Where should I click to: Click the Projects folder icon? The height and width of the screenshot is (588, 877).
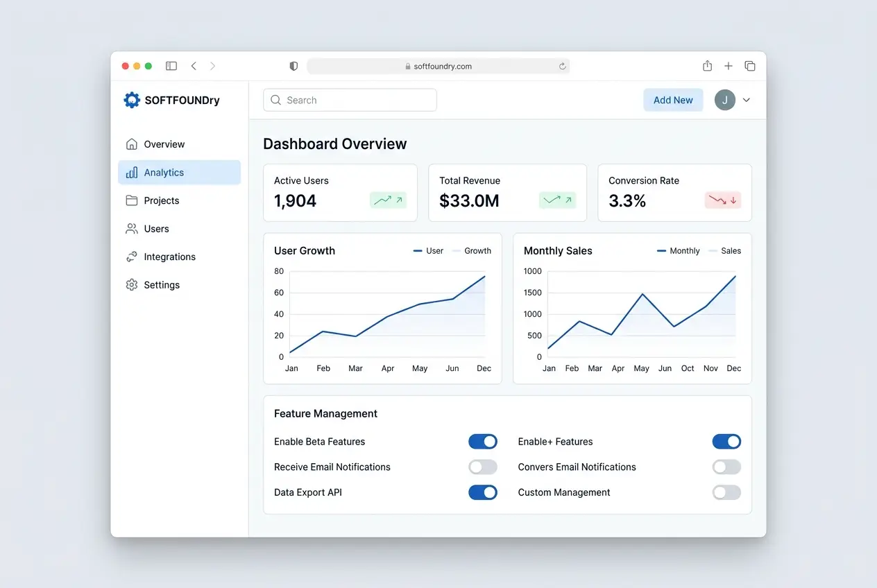pos(132,200)
